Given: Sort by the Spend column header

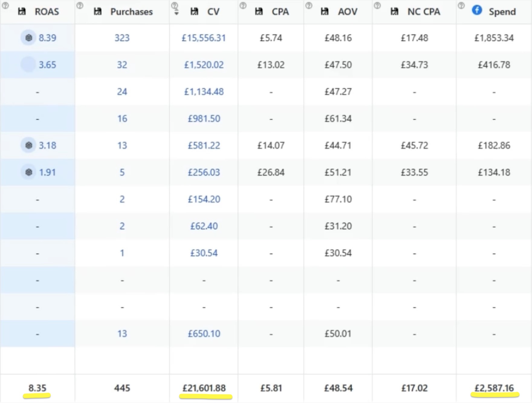Looking at the screenshot, I should pyautogui.click(x=502, y=12).
